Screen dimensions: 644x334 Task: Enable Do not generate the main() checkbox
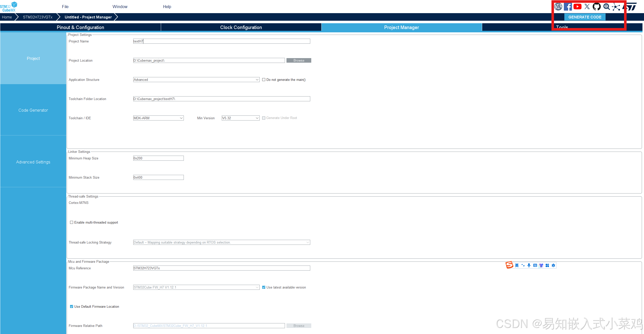click(264, 80)
